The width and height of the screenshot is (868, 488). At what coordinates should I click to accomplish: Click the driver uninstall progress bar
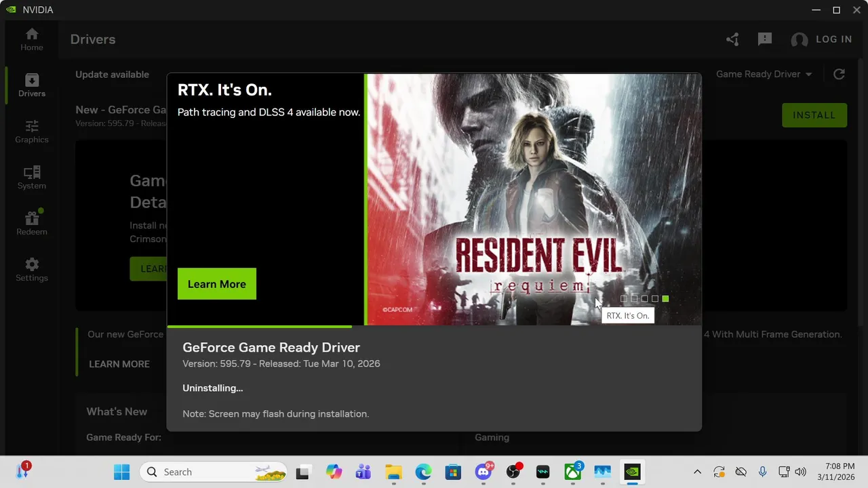[x=434, y=327]
